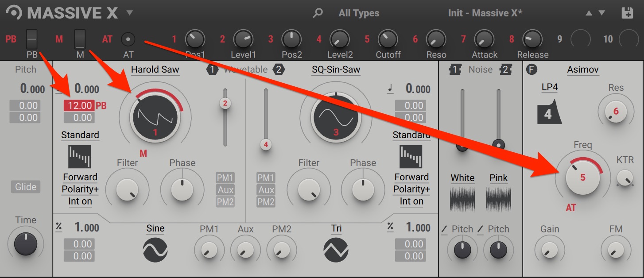
Task: Click the glide Time knob
Action: click(x=26, y=244)
